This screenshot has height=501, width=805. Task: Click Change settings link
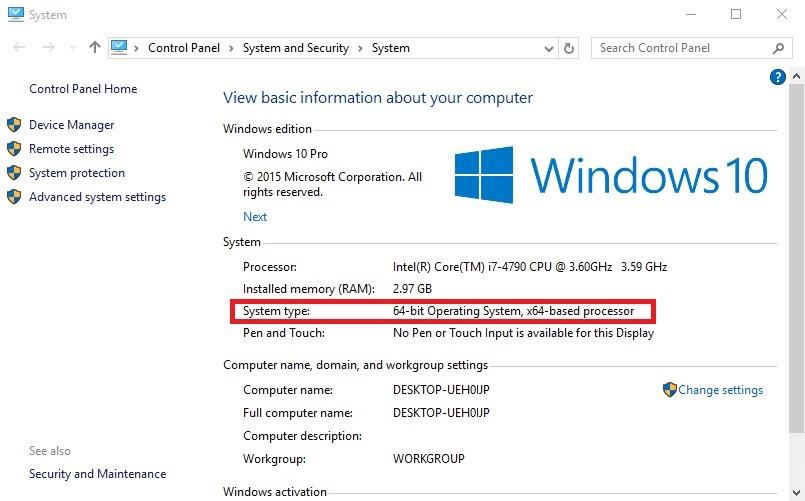click(x=720, y=390)
